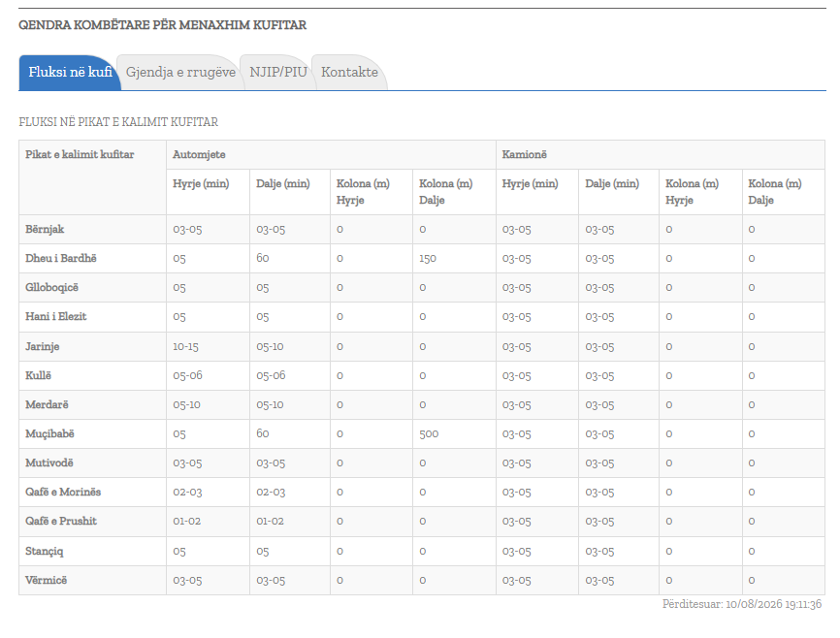
Task: Click Kamionë Dalje (min) column header
Action: pos(612,183)
